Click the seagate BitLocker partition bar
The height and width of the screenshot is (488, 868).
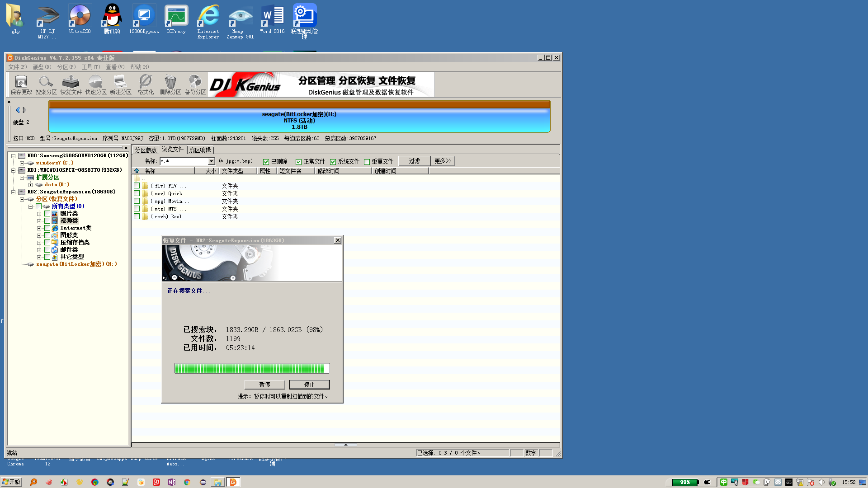(299, 117)
